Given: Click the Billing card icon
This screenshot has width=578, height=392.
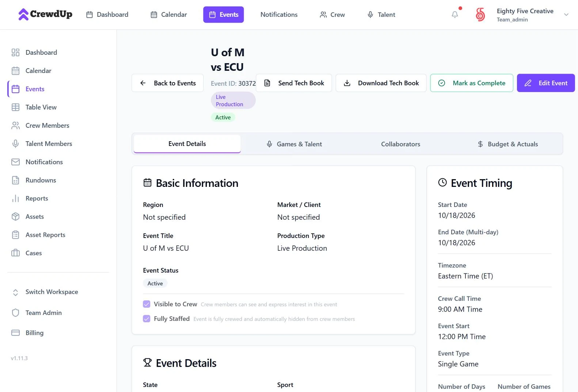Looking at the screenshot, I should pos(15,333).
